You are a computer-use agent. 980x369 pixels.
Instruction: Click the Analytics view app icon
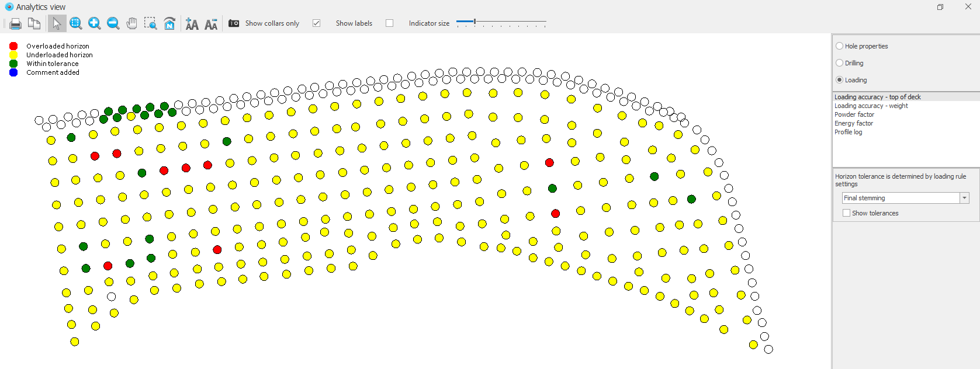(9, 7)
